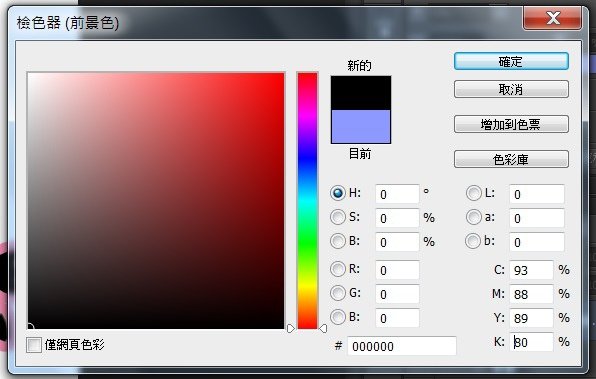Enable the 僅網頁色彩 web-only colors checkbox
This screenshot has width=596, height=379.
tap(34, 345)
